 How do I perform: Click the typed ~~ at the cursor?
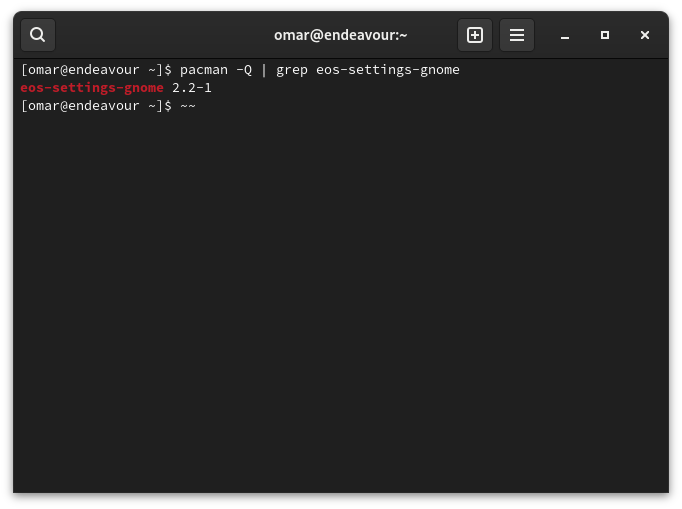coord(188,106)
